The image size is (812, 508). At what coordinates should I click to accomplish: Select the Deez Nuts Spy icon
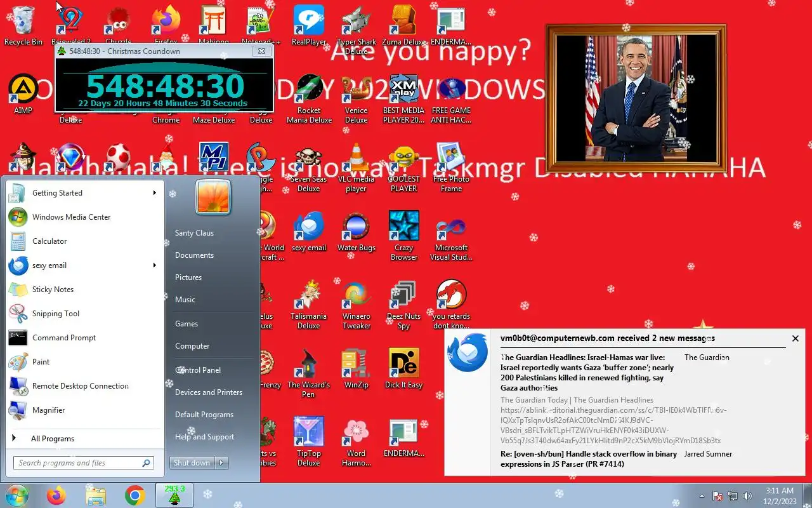[x=404, y=304]
